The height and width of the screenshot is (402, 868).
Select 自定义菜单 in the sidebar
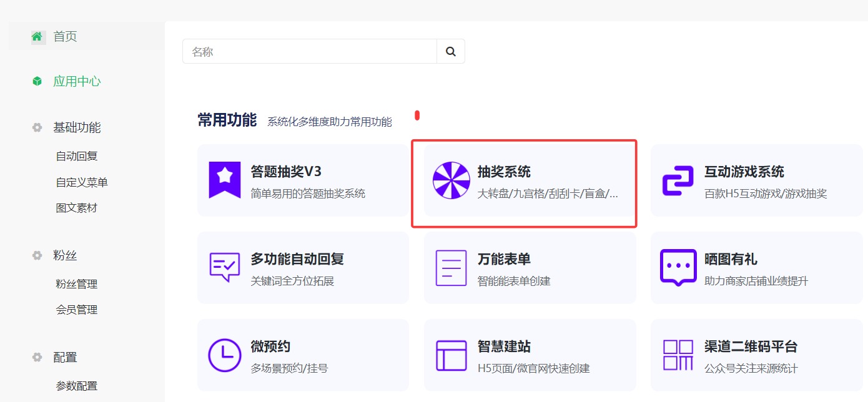(82, 182)
